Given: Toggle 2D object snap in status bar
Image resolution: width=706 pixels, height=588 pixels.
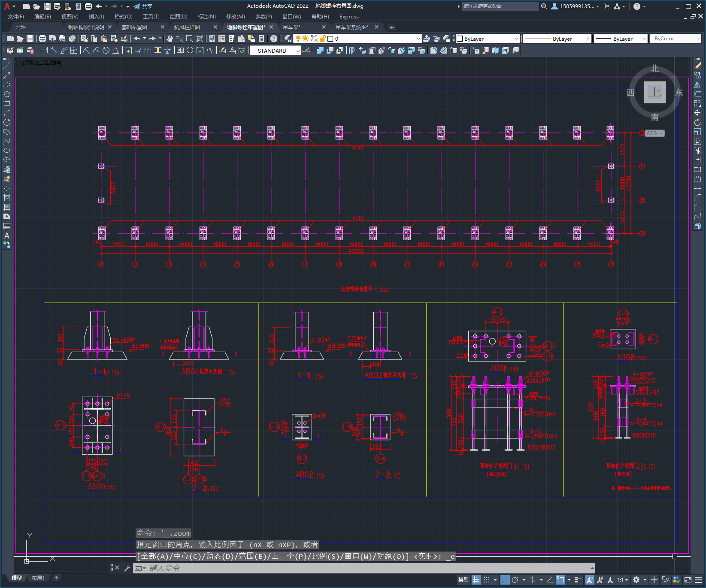Looking at the screenshot, I should coord(561,580).
